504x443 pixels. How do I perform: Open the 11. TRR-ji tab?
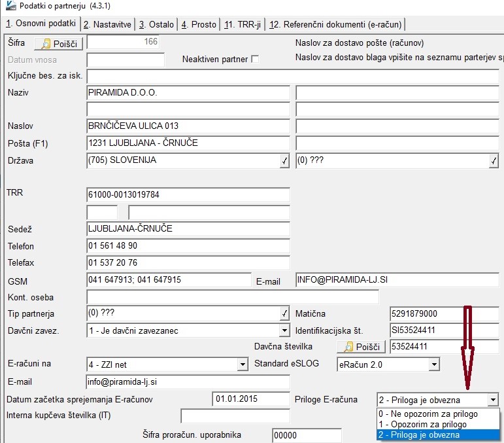coord(243,24)
